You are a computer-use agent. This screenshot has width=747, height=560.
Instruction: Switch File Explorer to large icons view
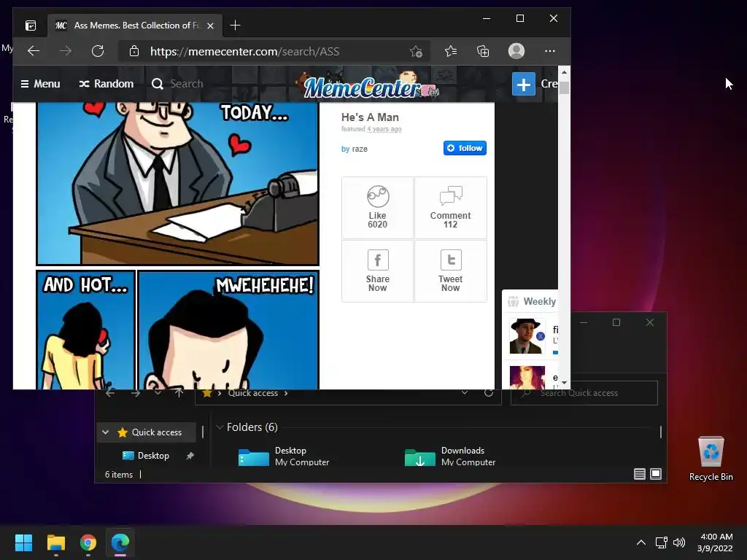(656, 474)
